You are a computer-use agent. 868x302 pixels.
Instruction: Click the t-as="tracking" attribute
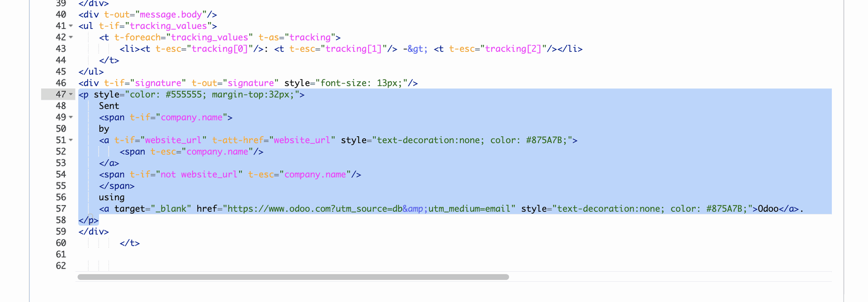pos(297,37)
